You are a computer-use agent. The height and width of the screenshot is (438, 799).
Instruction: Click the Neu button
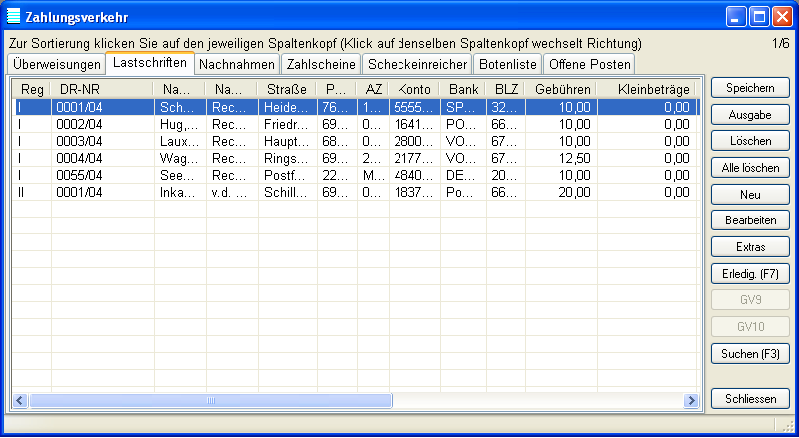click(x=749, y=193)
